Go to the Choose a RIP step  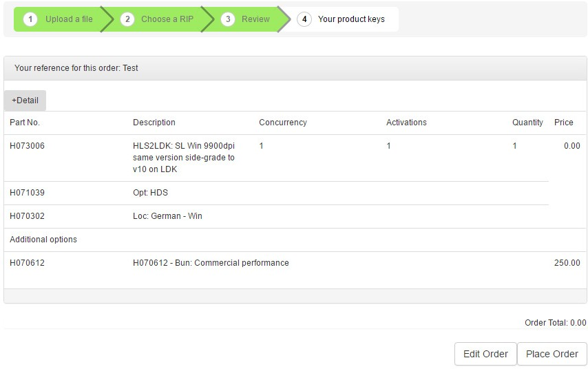point(167,19)
